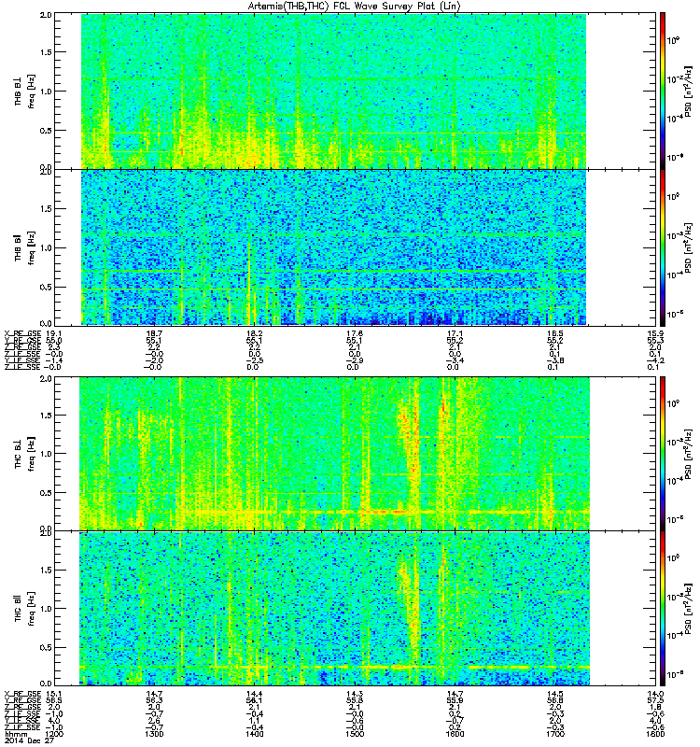Click the "2014 Dec 27" date label
The image size is (700, 747).
29,741
